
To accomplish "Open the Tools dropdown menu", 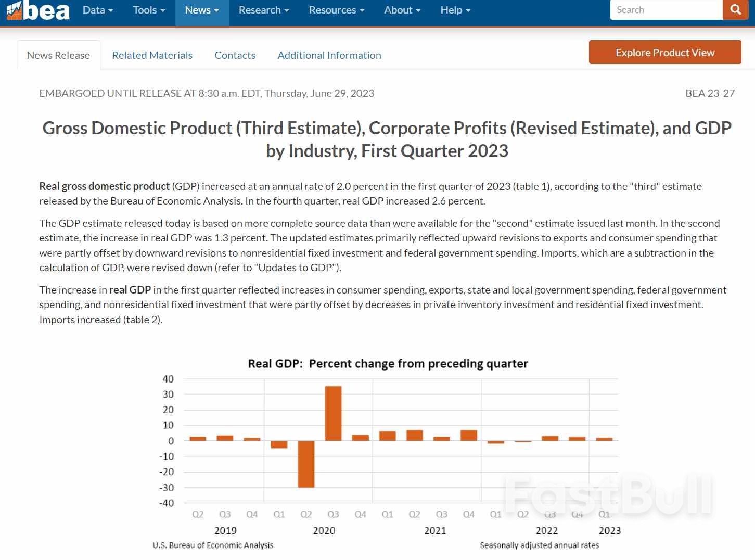I will 149,10.
